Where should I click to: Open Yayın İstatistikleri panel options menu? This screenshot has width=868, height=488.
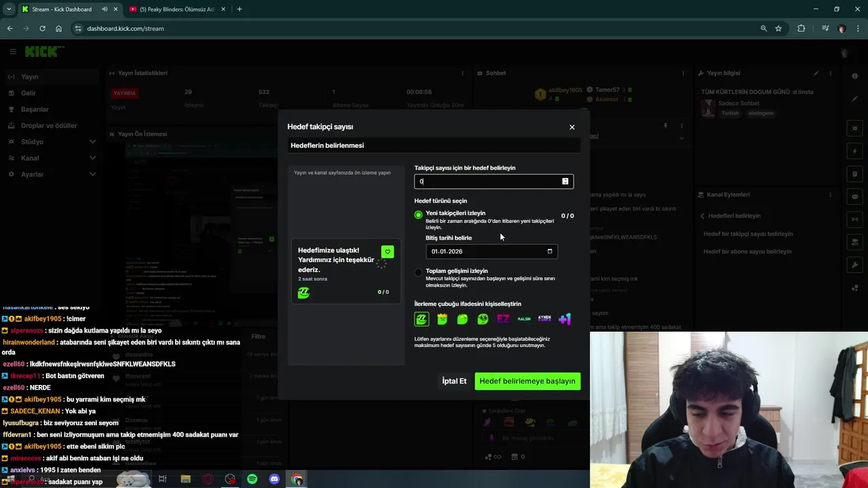[462, 73]
